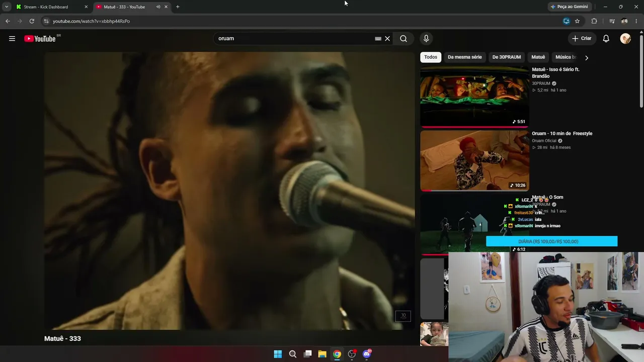Viewport: 644px width, 362px height.
Task: Select the Todos filter chip
Action: (x=431, y=57)
